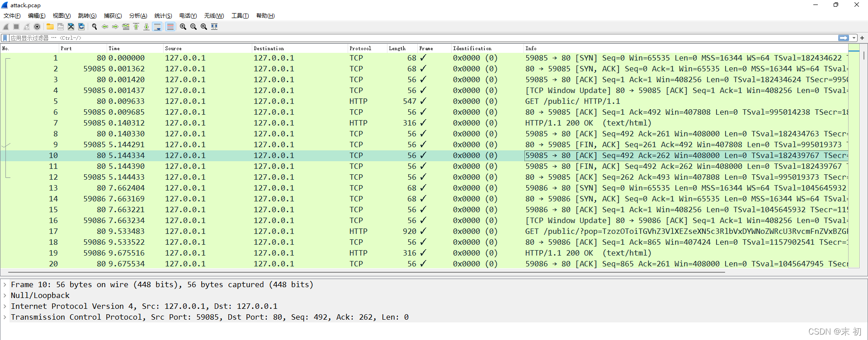Reset text to normal size icon
Image resolution: width=868 pixels, height=340 pixels.
[x=204, y=27]
